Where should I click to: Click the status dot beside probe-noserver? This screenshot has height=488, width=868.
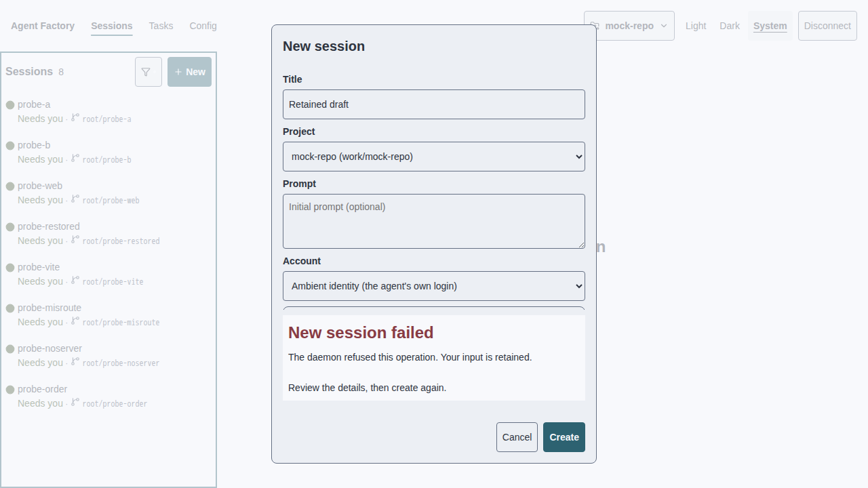(10, 349)
